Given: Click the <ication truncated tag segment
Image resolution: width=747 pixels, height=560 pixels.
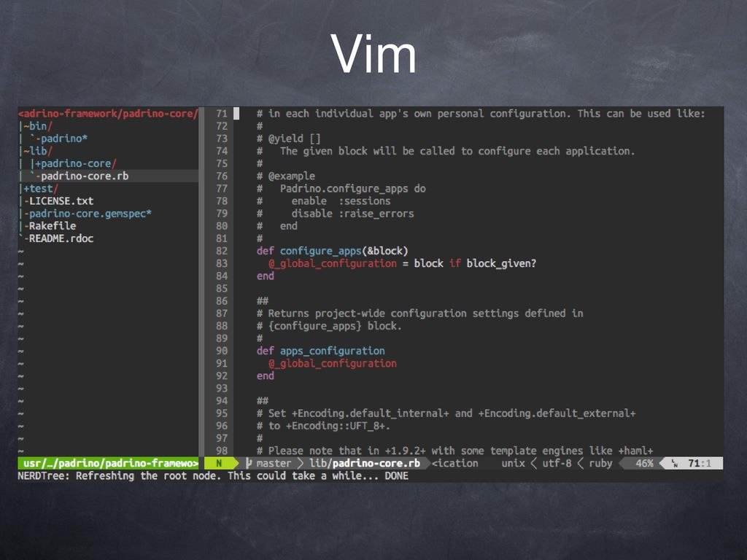Looking at the screenshot, I should click(455, 463).
